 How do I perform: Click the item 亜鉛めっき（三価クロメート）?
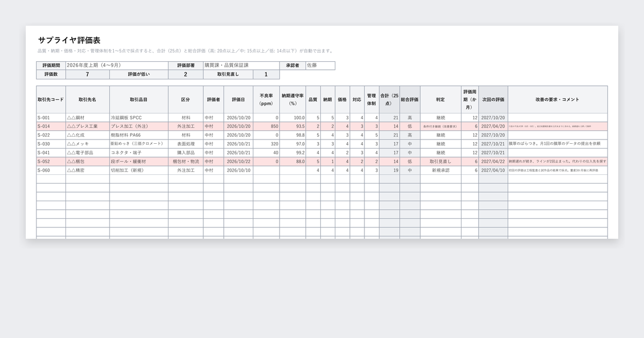tap(139, 144)
